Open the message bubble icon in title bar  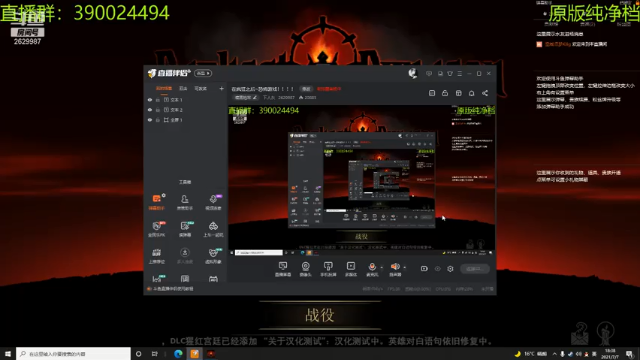coord(429,73)
